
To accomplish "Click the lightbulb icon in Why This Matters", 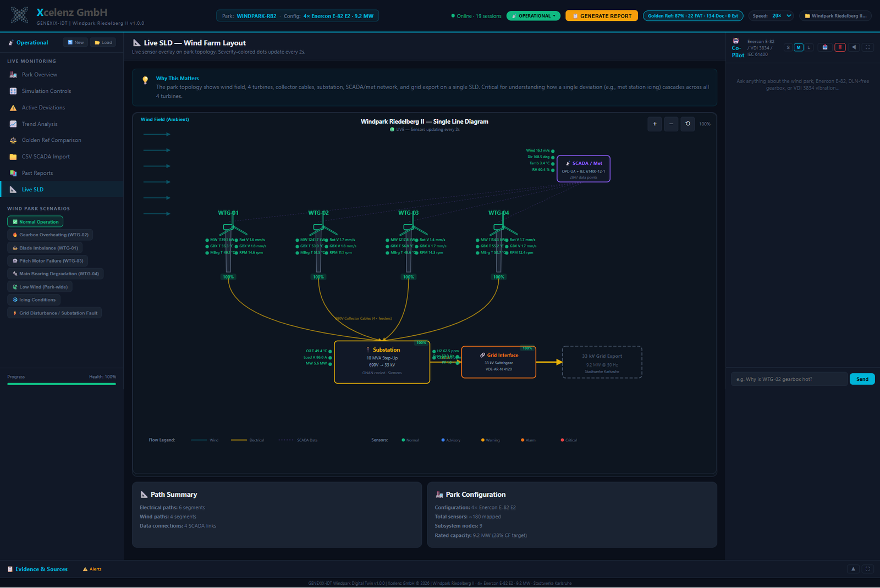I will [145, 80].
